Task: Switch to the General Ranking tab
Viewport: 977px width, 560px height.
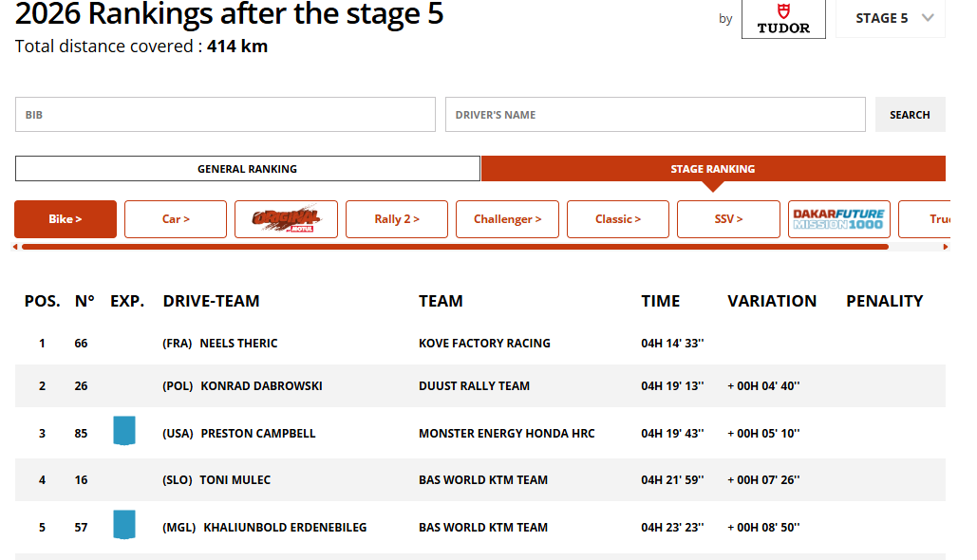Action: [248, 169]
